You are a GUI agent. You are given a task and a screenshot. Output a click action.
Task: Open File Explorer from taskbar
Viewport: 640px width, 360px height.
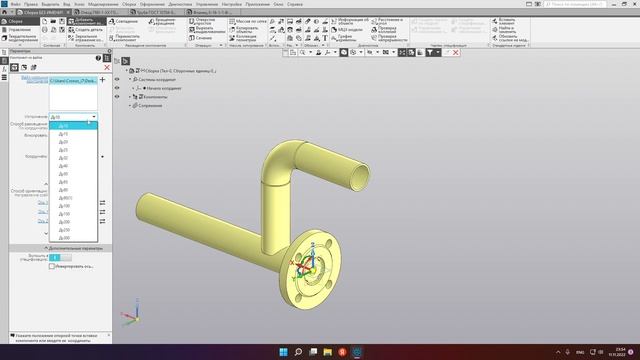click(x=327, y=352)
